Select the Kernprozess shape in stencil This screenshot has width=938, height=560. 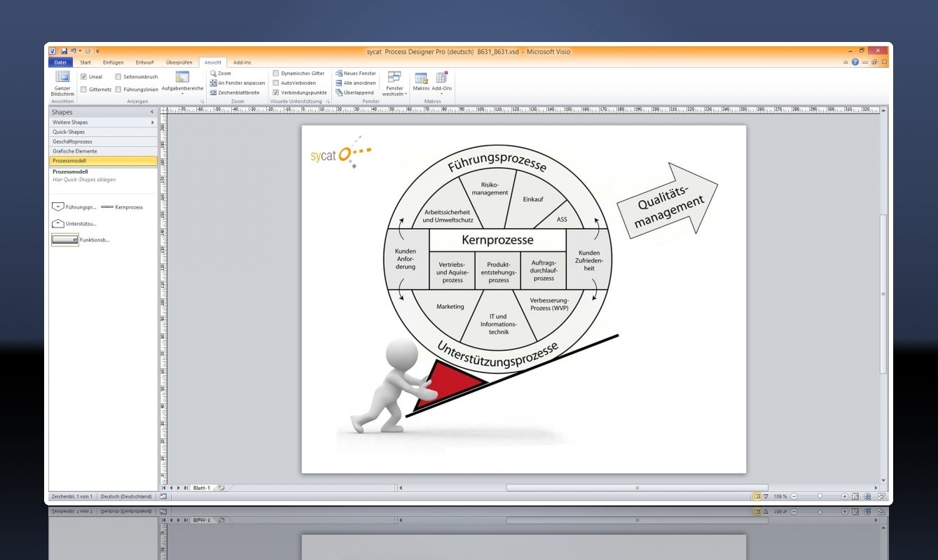(x=123, y=207)
